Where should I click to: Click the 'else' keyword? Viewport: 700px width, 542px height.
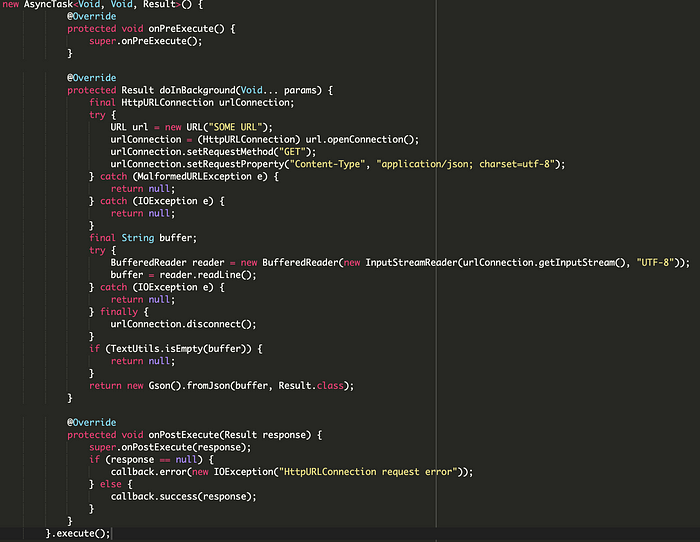[x=111, y=484]
